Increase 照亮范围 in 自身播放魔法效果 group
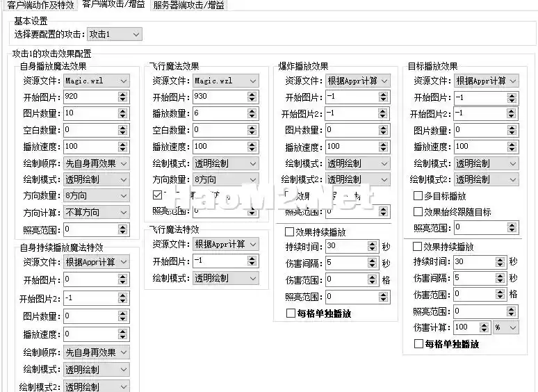538x392 pixels. pyautogui.click(x=122, y=227)
